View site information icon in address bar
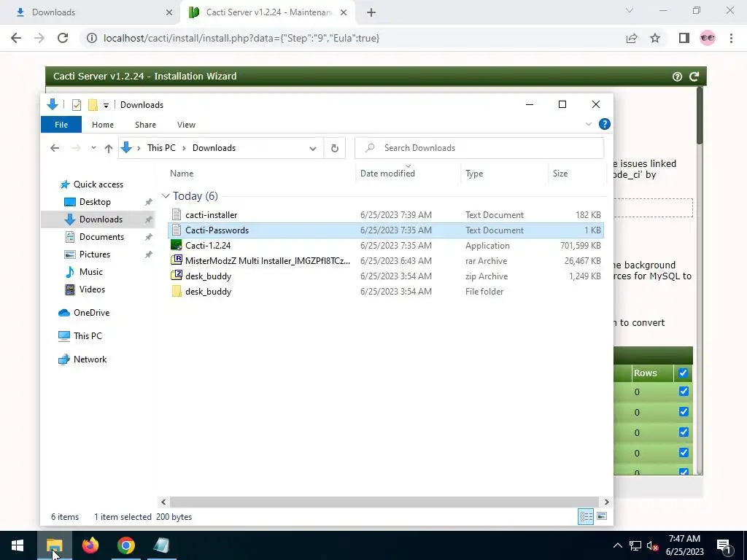The width and height of the screenshot is (747, 560). [x=91, y=38]
